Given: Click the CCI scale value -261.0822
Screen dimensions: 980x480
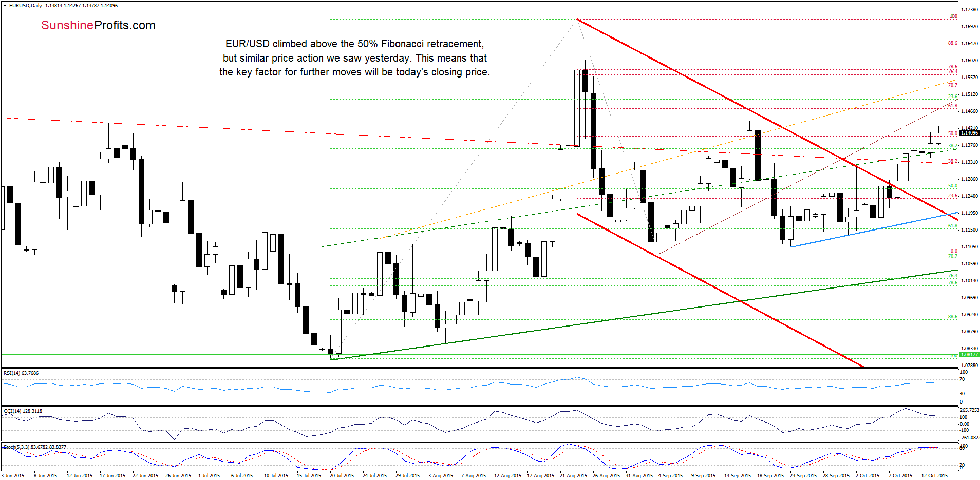Looking at the screenshot, I should click(x=970, y=438).
